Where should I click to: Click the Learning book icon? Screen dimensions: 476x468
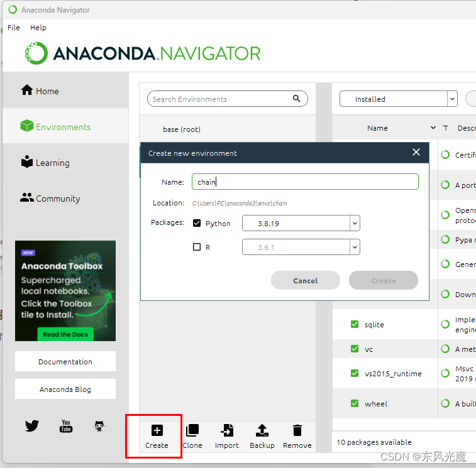pyautogui.click(x=26, y=161)
